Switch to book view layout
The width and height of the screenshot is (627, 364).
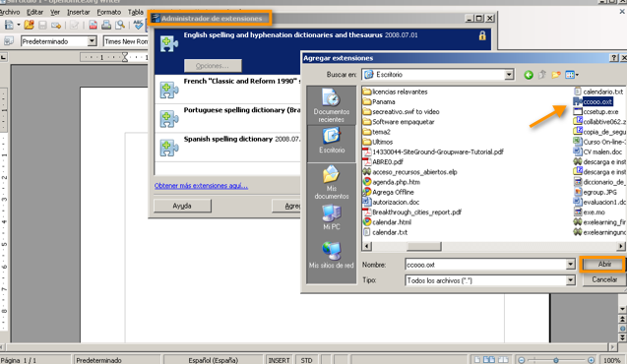coord(503,360)
